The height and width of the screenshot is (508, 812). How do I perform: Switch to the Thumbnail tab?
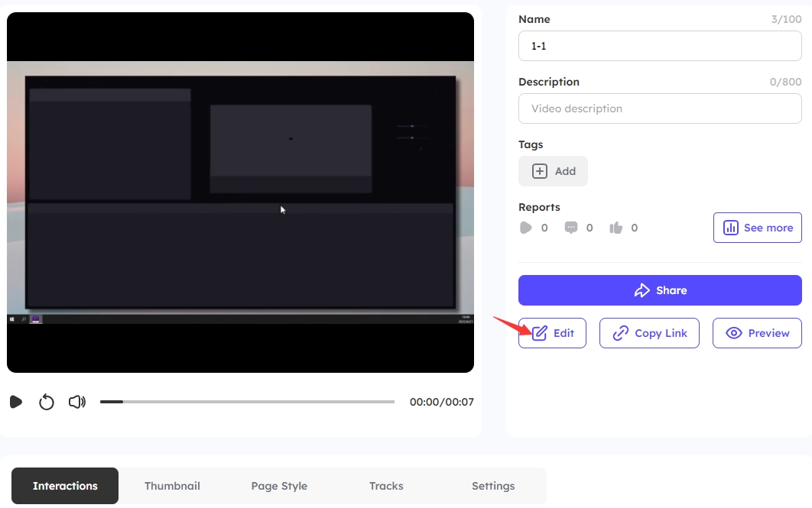tap(172, 486)
